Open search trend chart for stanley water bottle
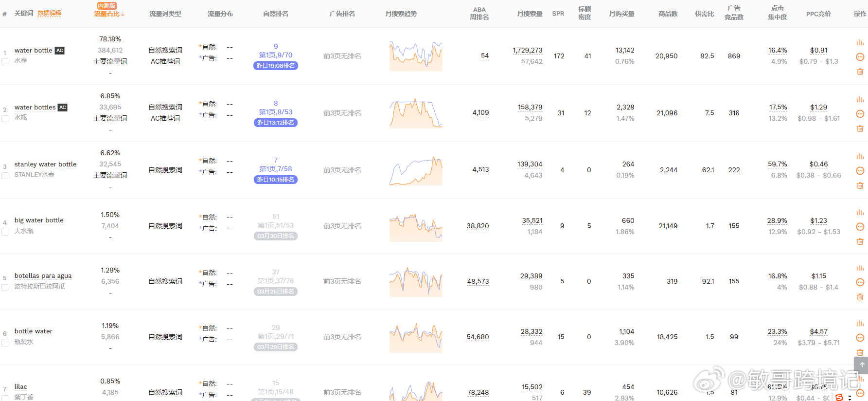 point(416,170)
